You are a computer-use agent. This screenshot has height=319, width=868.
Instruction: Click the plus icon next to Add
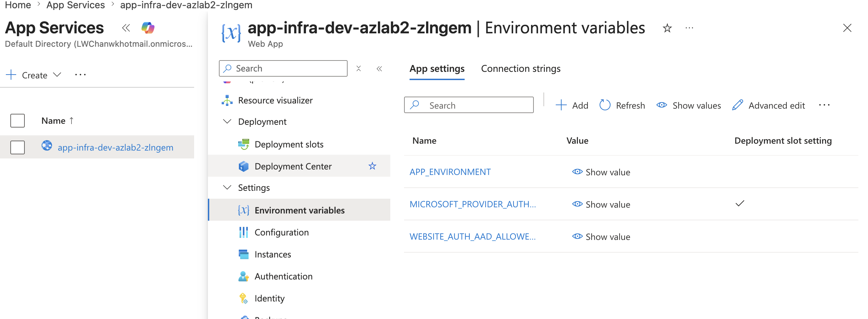point(561,105)
